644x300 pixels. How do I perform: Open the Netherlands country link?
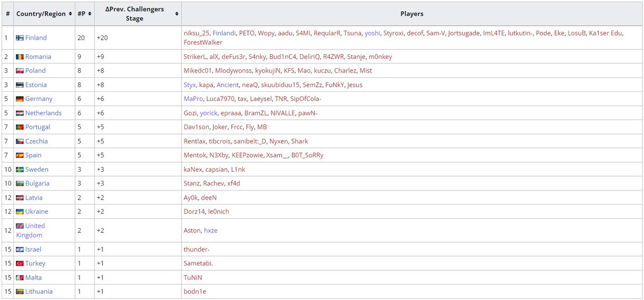pos(43,113)
